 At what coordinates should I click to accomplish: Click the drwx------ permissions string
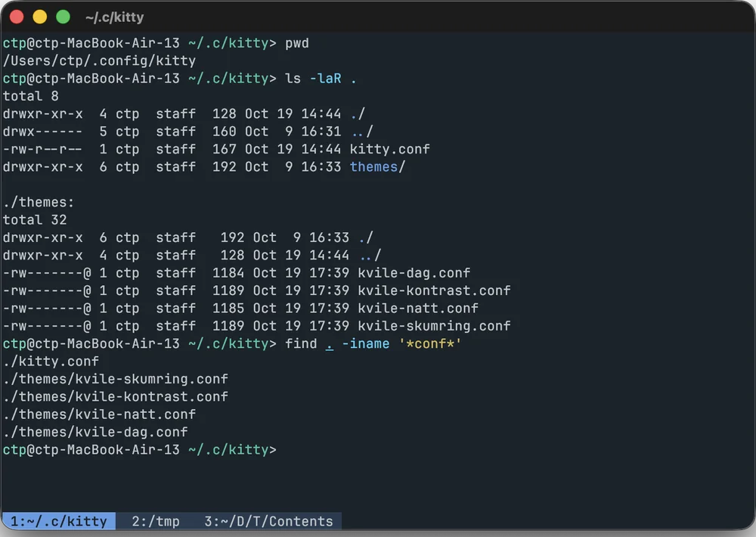(42, 132)
